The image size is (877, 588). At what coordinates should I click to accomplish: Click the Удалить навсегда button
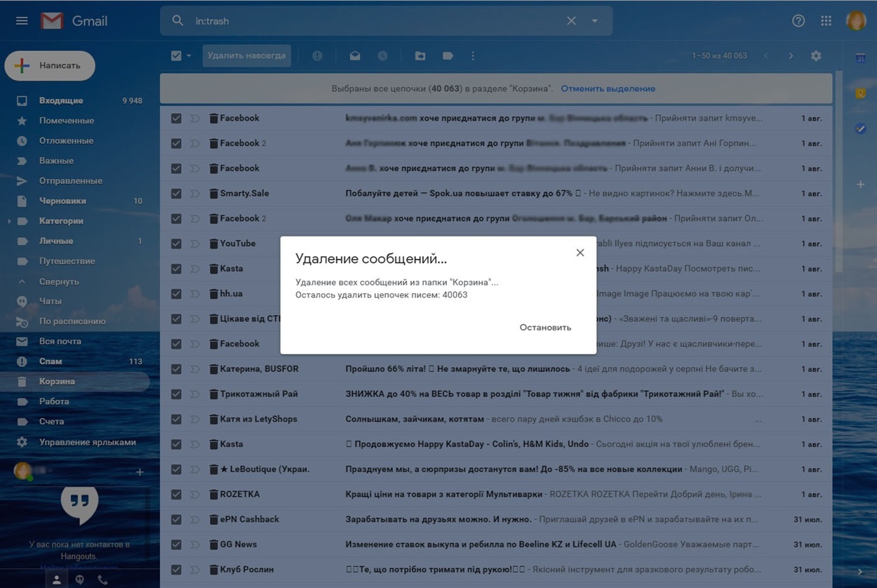246,56
